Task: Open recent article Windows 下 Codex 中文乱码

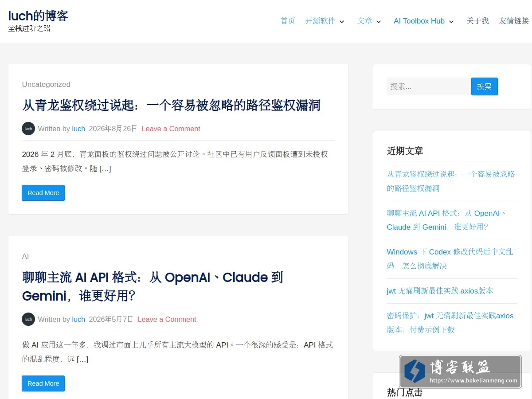Action: [450, 259]
